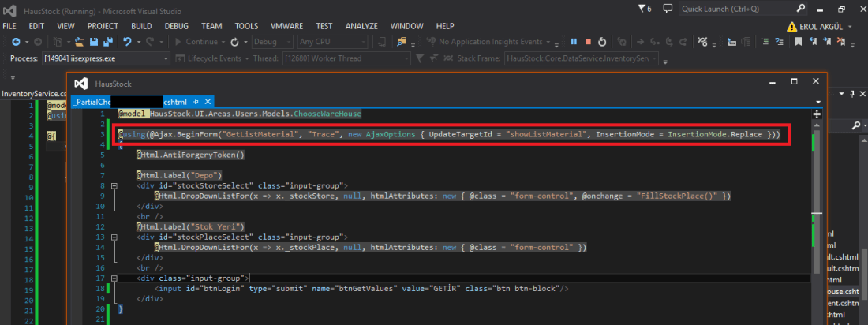Open the feedback speech bubble icon
This screenshot has height=325, width=868.
pyautogui.click(x=668, y=9)
